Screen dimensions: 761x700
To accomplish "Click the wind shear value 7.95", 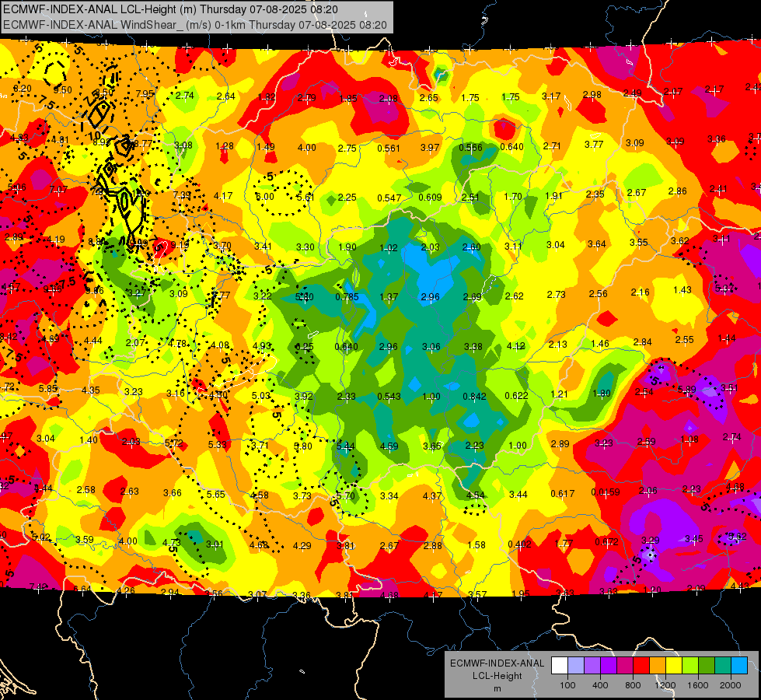I will click(x=145, y=94).
